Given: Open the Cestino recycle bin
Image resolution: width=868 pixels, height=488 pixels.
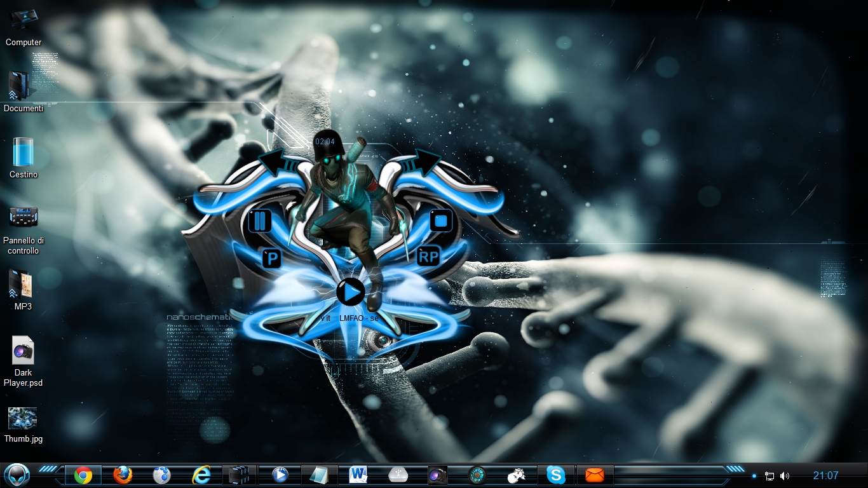Looking at the screenshot, I should [x=24, y=158].
